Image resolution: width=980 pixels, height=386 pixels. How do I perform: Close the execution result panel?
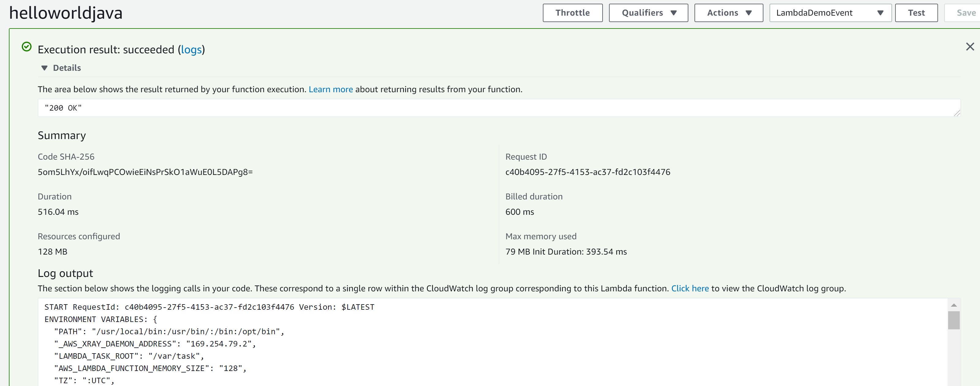coord(970,46)
